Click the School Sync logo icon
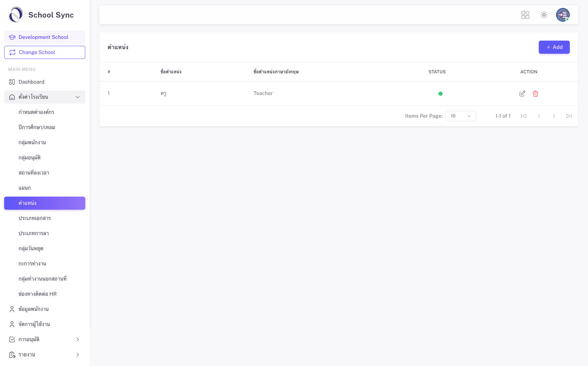The image size is (588, 366). [16, 15]
